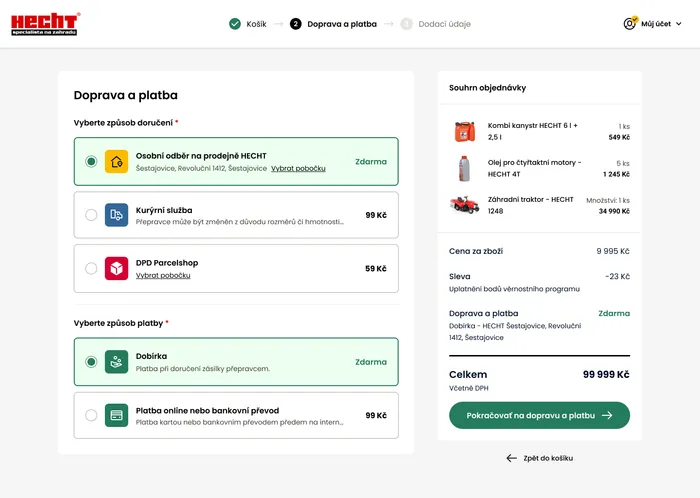Click the Šestajovice, Revoluční 1412 pickup address
The width and height of the screenshot is (700, 498).
pyautogui.click(x=201, y=169)
